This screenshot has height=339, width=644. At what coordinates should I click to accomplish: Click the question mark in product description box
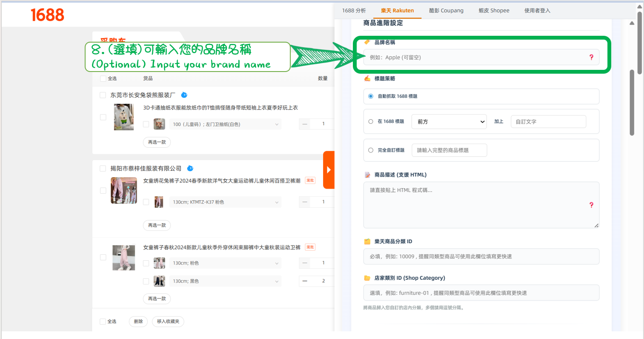(x=591, y=205)
